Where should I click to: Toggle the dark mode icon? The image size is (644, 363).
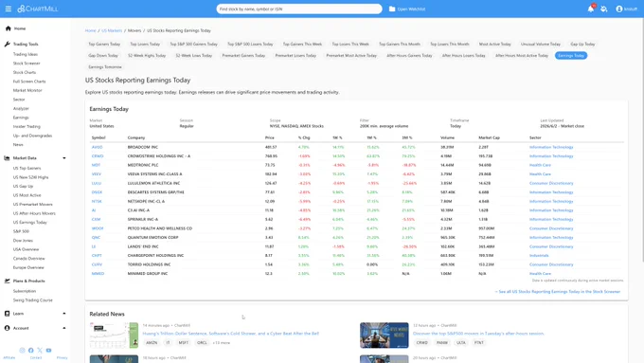coord(604,9)
